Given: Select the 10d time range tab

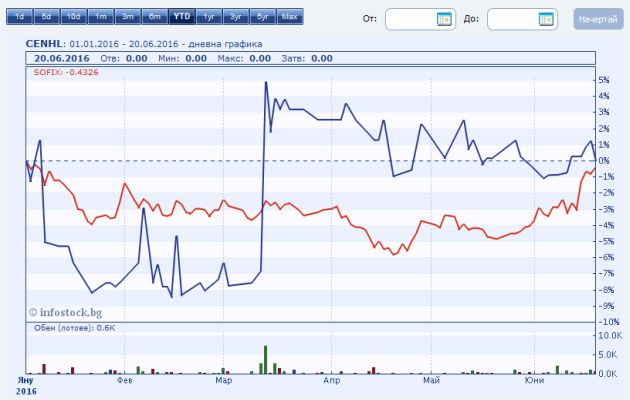Looking at the screenshot, I should [x=74, y=17].
